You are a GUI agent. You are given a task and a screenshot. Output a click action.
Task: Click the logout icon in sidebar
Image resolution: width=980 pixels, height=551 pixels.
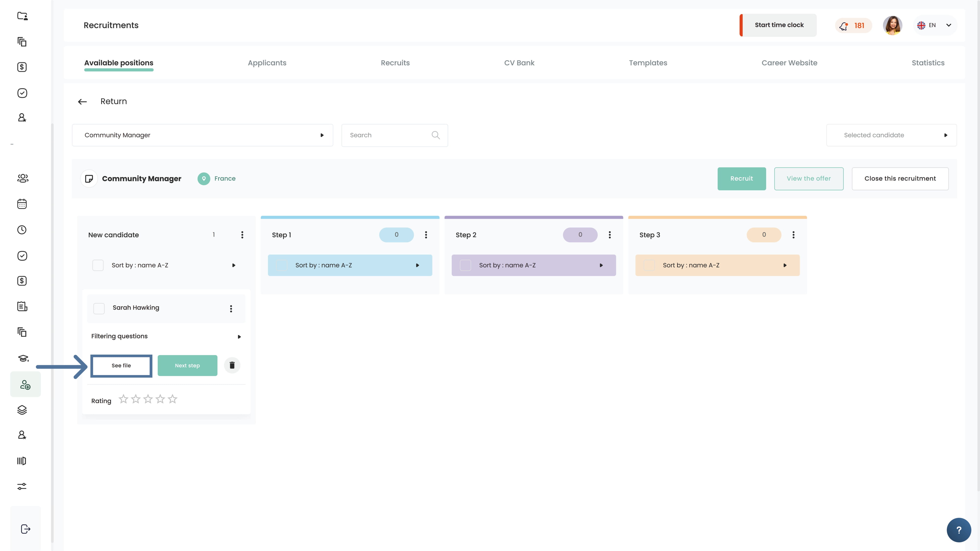(x=25, y=529)
